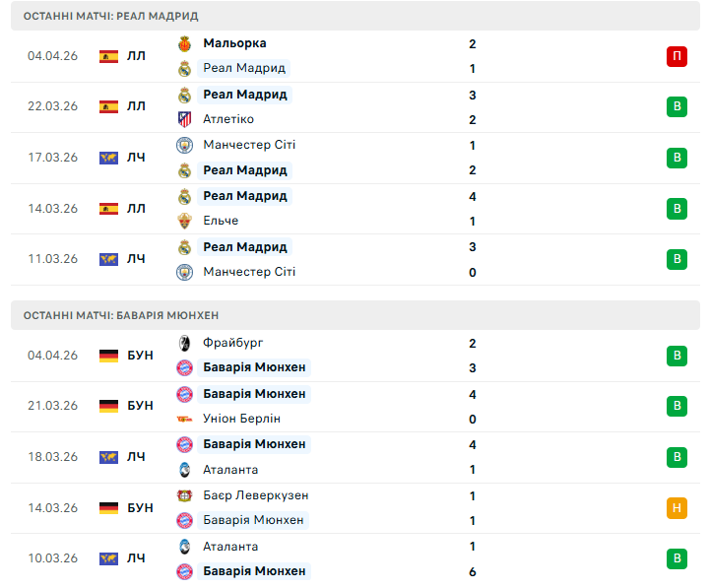This screenshot has width=709, height=588.
Task: Select the Ельче team name
Action: coord(221,221)
